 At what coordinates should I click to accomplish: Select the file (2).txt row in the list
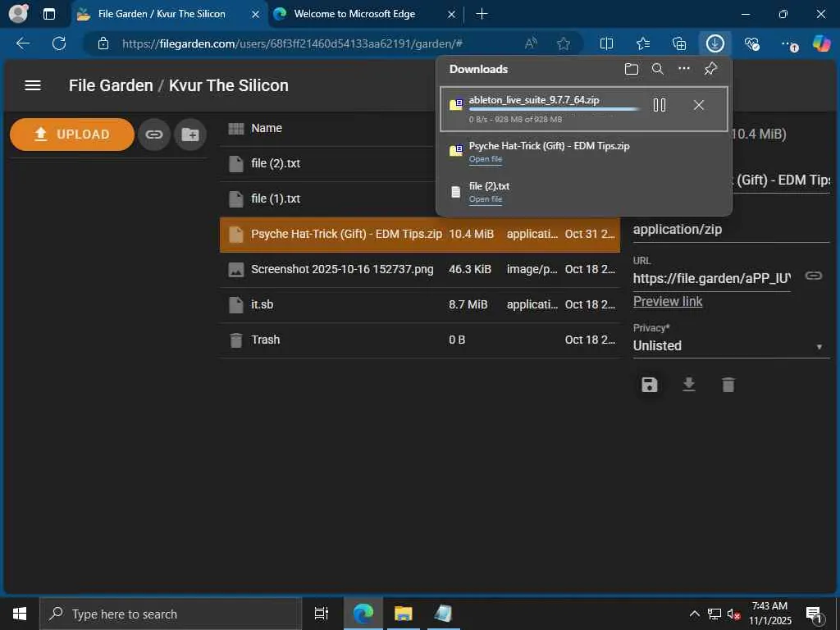[419, 163]
